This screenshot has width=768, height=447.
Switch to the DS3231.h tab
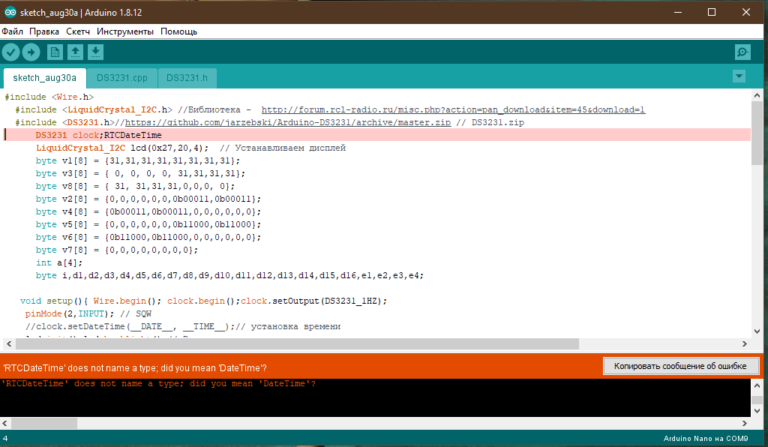click(x=187, y=77)
